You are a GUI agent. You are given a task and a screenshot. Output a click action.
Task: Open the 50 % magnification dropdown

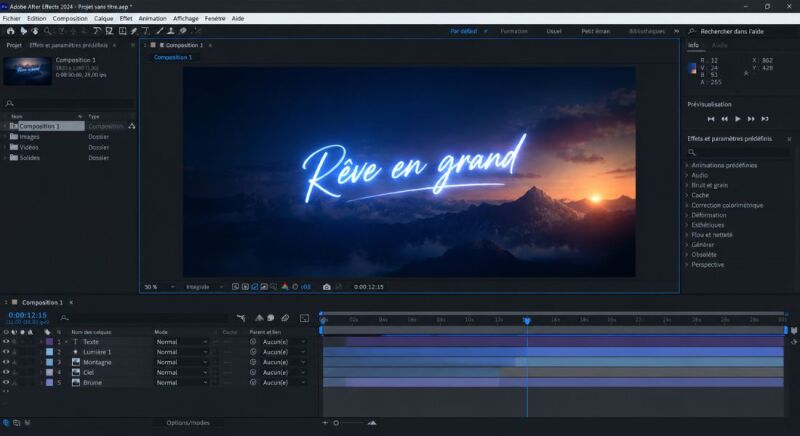[159, 287]
